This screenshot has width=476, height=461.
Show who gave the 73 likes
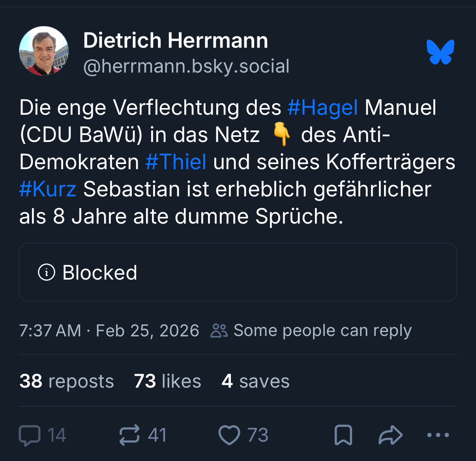(x=167, y=381)
